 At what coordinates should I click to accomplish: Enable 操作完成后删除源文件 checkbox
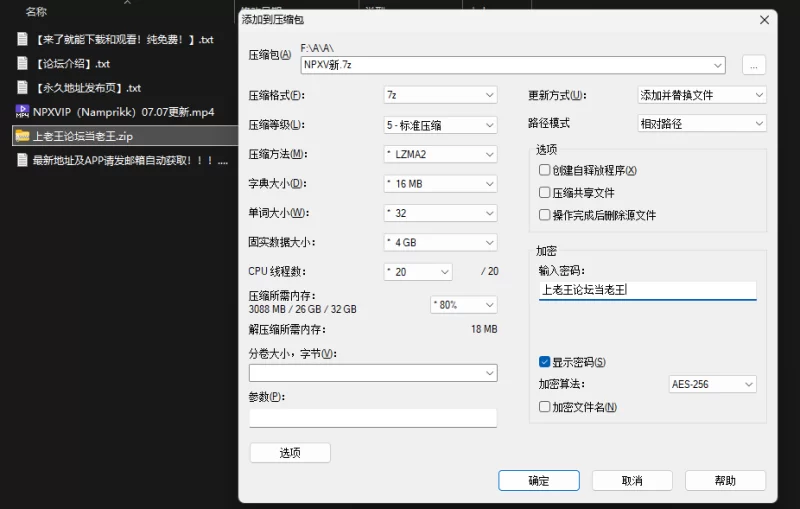click(x=544, y=215)
